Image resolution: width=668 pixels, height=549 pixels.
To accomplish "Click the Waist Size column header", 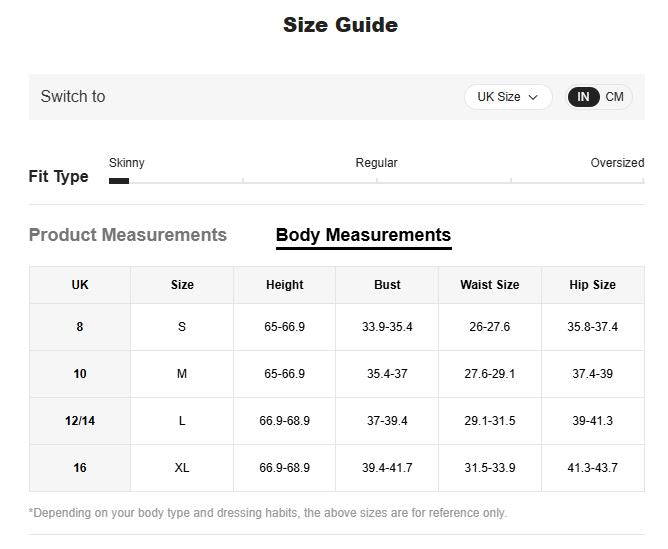I will 489,285.
